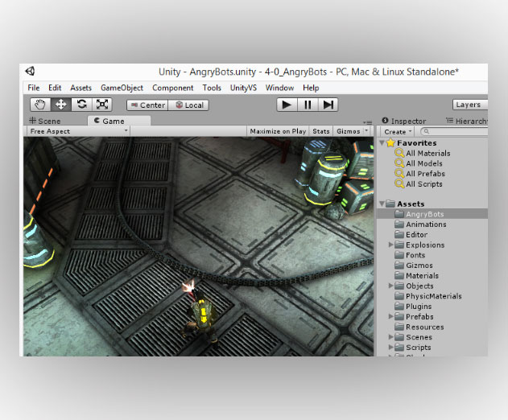Switch to the Scene tab
The image size is (508, 420).
coord(45,121)
